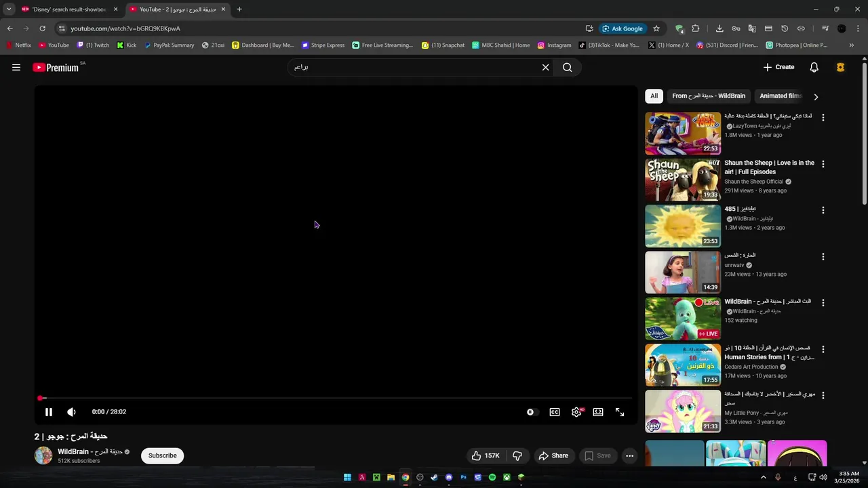Open YouTube notifications bell
Screen dimensions: 868x488
pyautogui.click(x=814, y=67)
